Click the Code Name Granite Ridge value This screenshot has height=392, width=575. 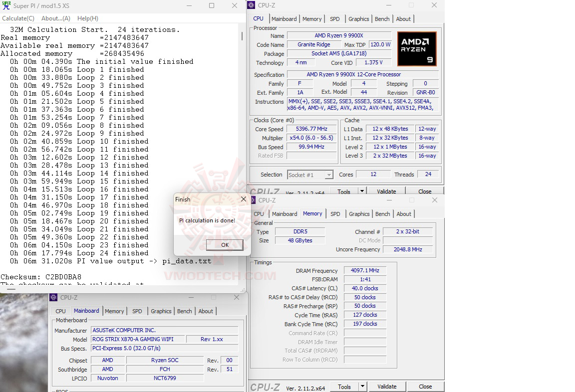[x=313, y=45]
